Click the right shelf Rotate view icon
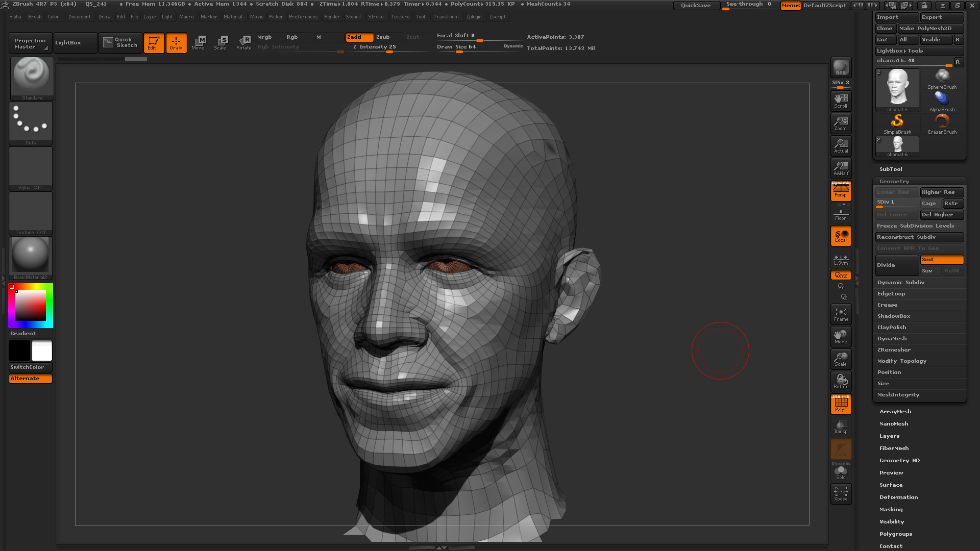Viewport: 980px width, 551px height. (841, 382)
